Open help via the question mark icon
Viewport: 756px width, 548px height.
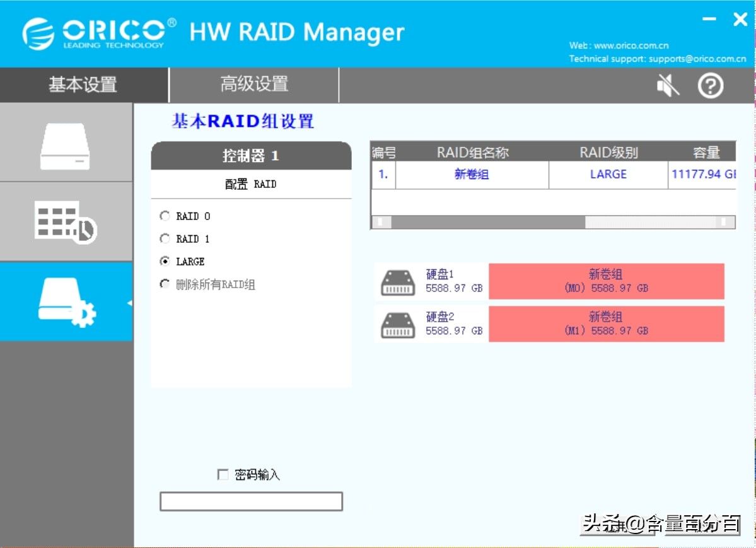click(x=710, y=86)
